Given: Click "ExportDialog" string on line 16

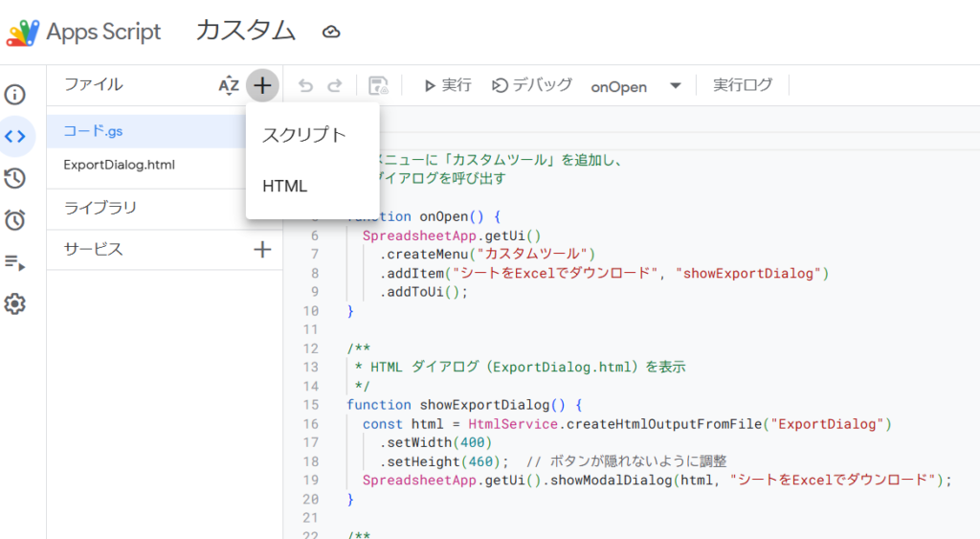Looking at the screenshot, I should pyautogui.click(x=827, y=424).
